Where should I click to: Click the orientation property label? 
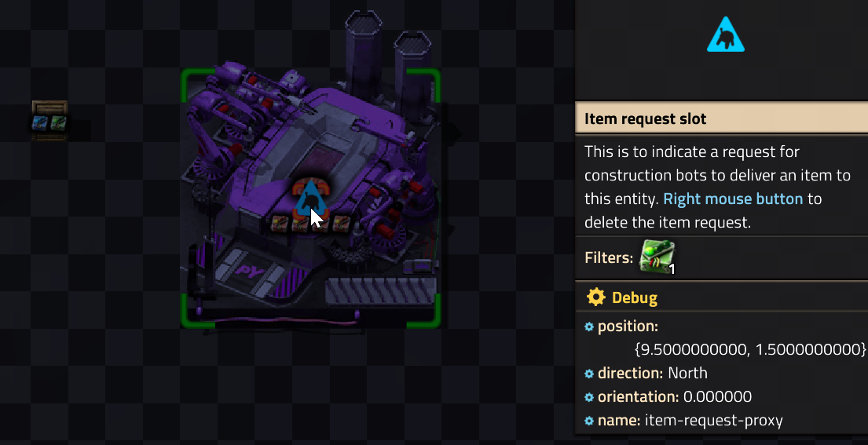tap(639, 397)
